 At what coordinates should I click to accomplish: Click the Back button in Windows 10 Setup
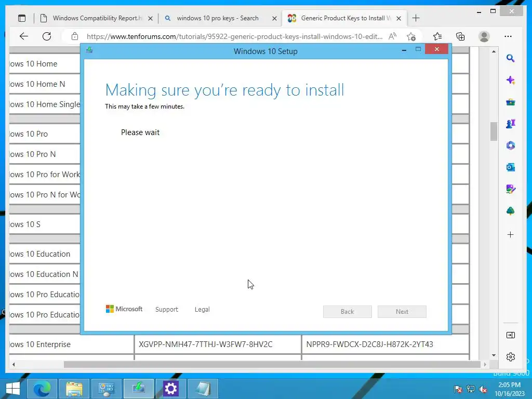[348, 312]
